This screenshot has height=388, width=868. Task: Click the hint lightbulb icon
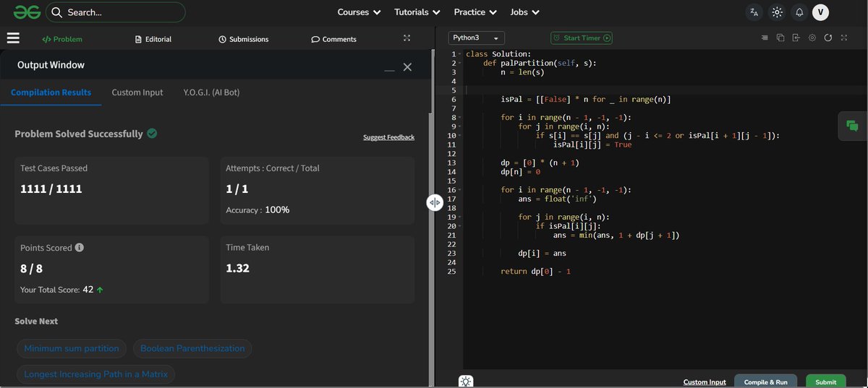[466, 381]
